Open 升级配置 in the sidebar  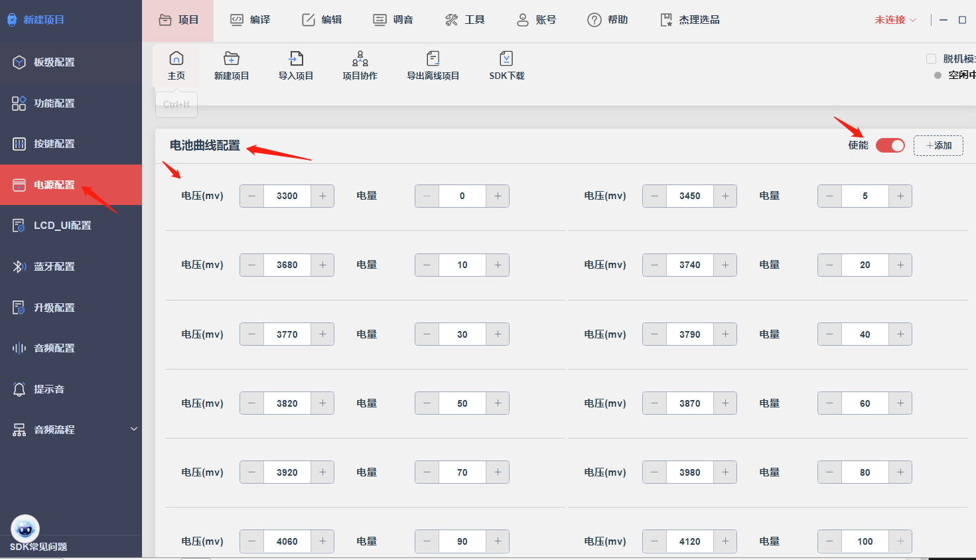tap(71, 308)
